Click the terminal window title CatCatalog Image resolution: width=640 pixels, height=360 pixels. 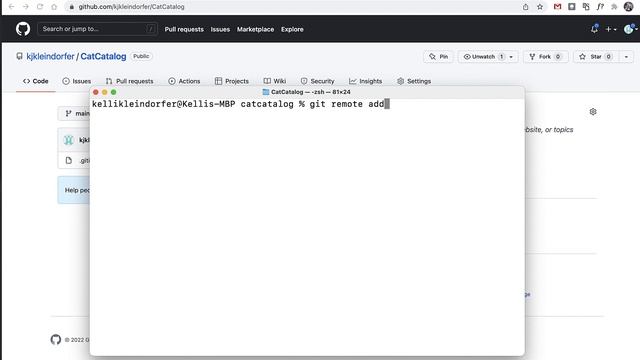tap(307, 92)
